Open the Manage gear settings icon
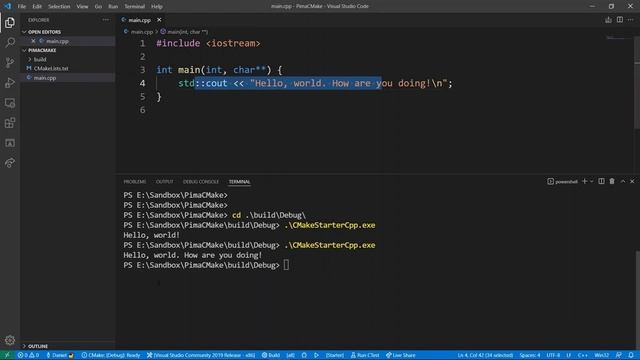Image resolution: width=640 pixels, height=360 pixels. tap(10, 340)
